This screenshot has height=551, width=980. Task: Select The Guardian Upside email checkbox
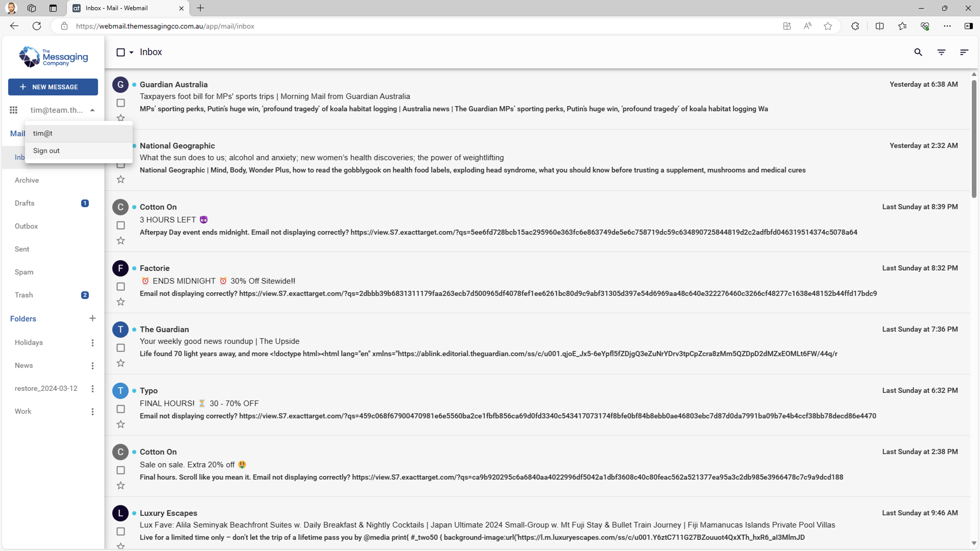pyautogui.click(x=120, y=348)
